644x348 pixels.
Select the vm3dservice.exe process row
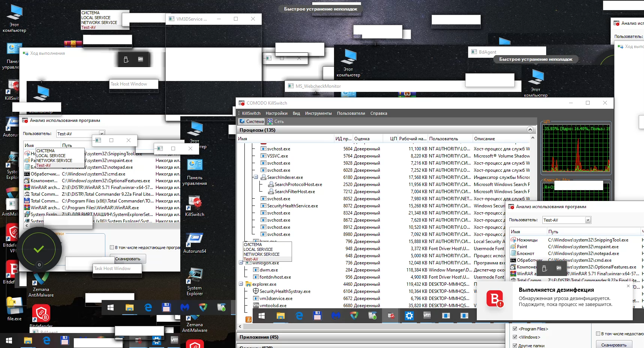pyautogui.click(x=384, y=298)
